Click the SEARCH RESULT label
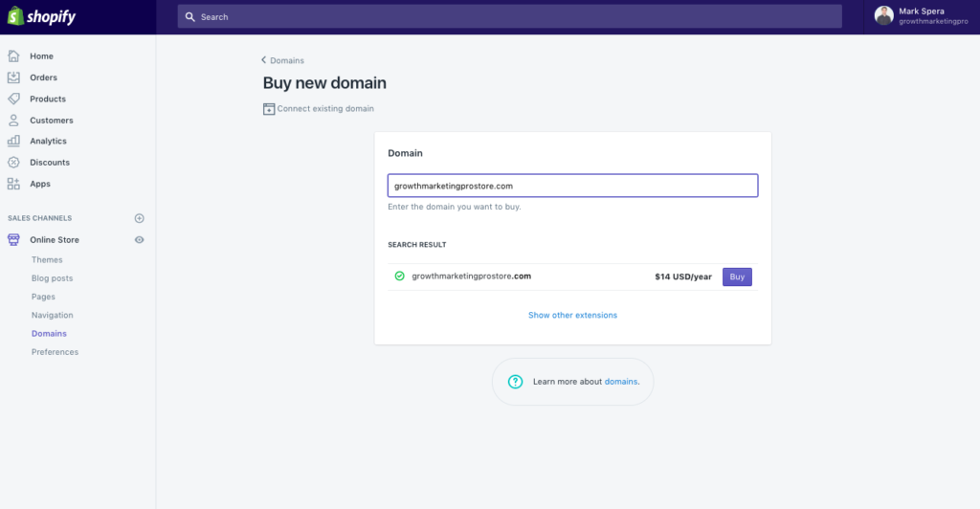Viewport: 980px width, 509px height. [417, 245]
